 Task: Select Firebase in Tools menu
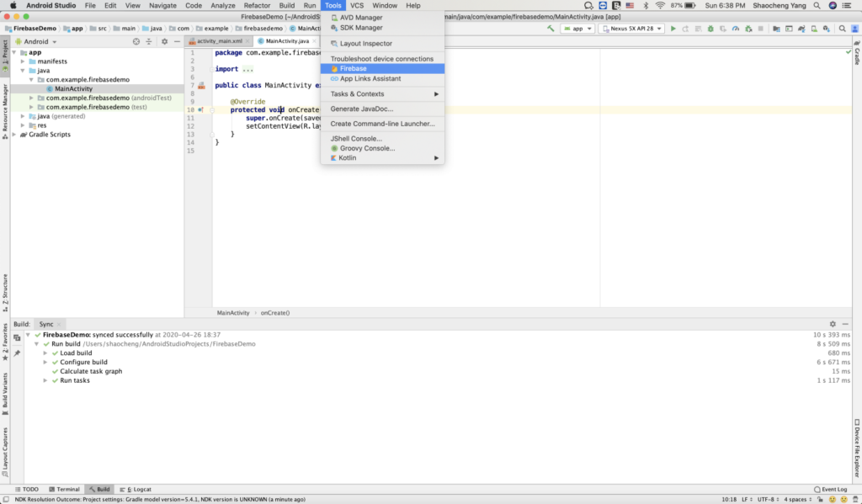[383, 69]
